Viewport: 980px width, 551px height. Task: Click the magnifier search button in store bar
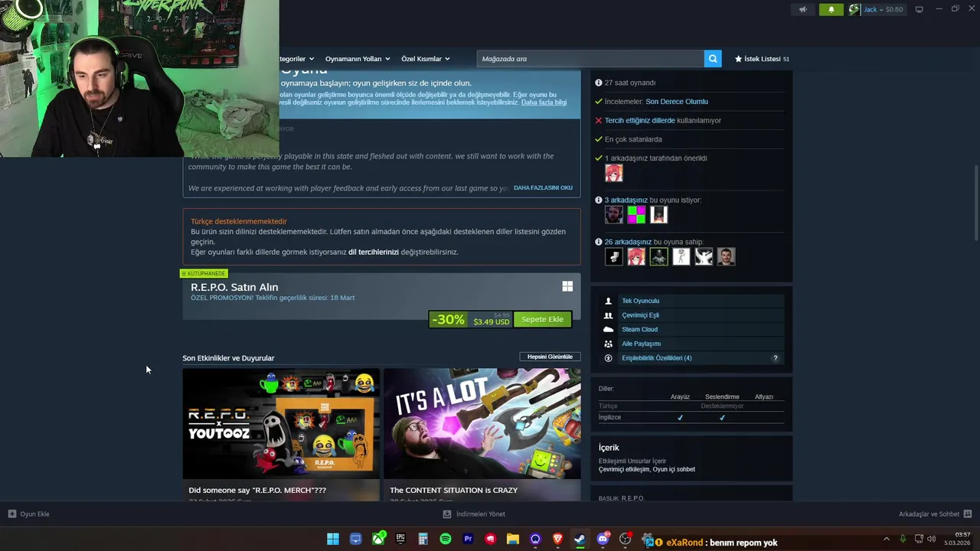click(713, 59)
